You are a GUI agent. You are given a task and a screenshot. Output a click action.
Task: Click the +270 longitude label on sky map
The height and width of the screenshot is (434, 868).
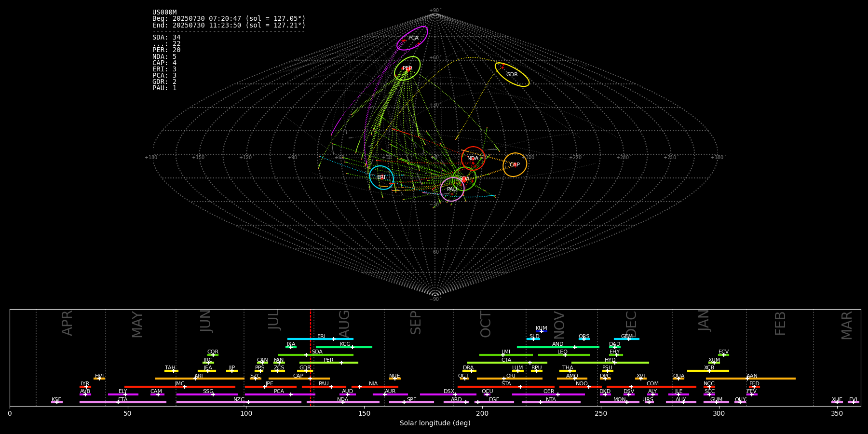(x=575, y=158)
